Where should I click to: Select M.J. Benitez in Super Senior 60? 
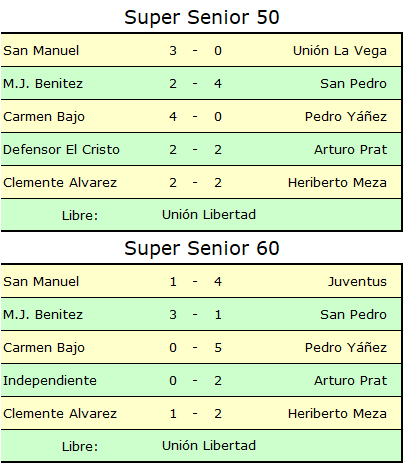[43, 315]
